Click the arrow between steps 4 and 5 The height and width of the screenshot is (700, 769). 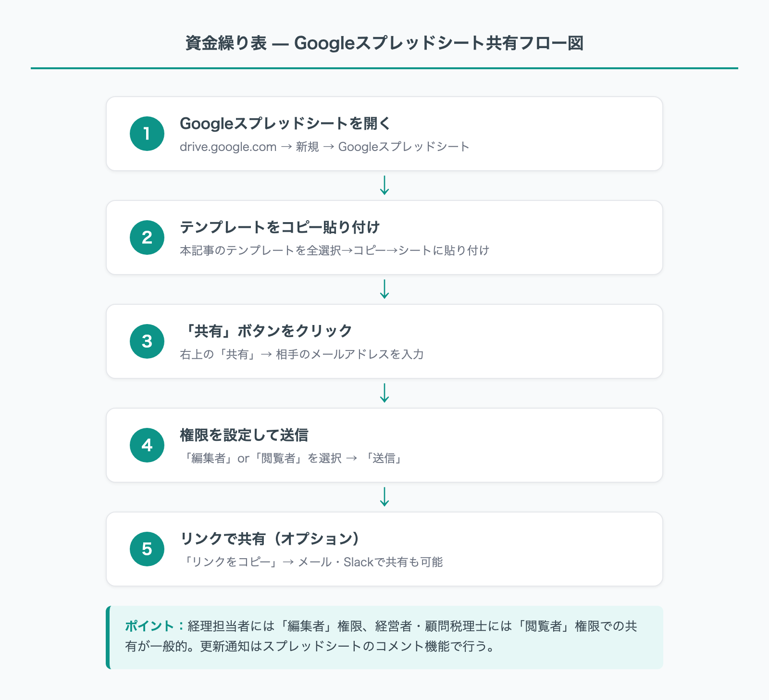click(384, 497)
